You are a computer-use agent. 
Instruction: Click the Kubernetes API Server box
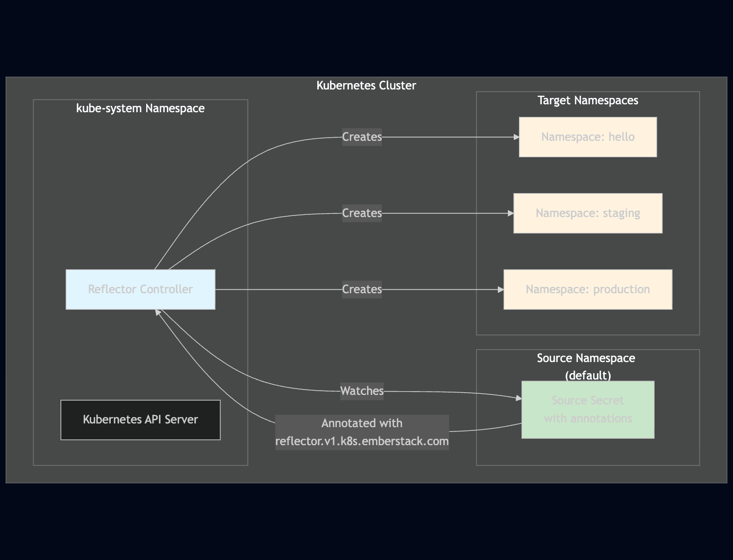[140, 419]
